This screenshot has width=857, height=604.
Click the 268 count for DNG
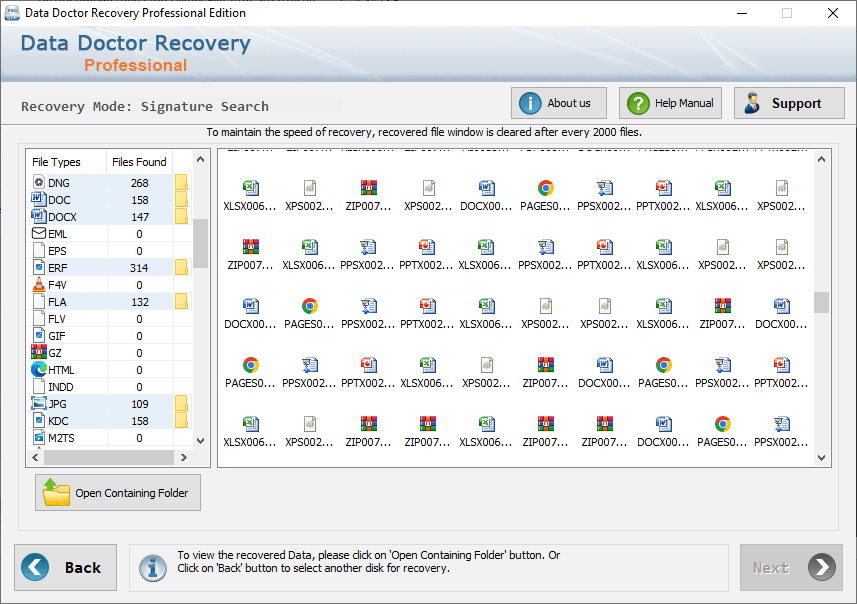click(x=139, y=183)
